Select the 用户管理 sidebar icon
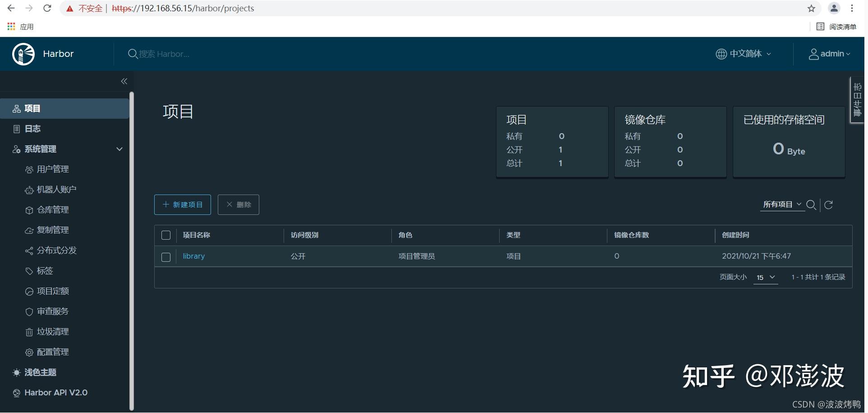The height and width of the screenshot is (413, 868). point(29,169)
